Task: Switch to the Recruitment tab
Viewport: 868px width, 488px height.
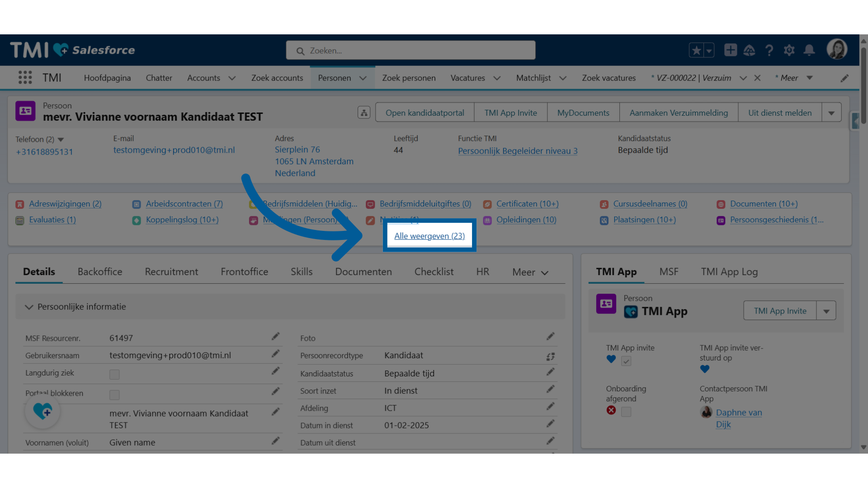Action: pyautogui.click(x=170, y=271)
